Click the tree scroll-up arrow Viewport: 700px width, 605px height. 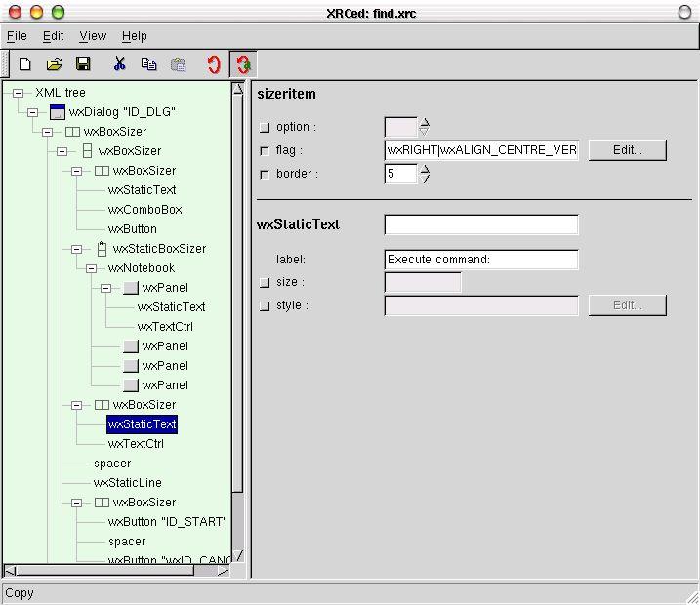238,88
